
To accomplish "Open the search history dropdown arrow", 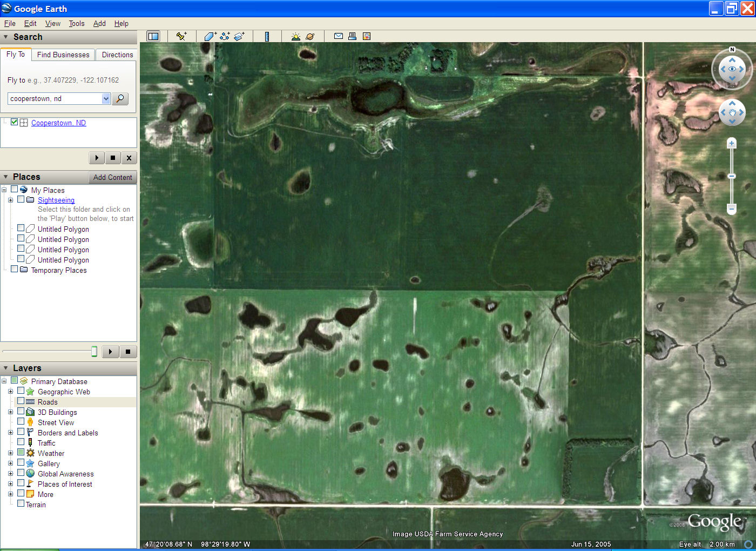I will 106,98.
